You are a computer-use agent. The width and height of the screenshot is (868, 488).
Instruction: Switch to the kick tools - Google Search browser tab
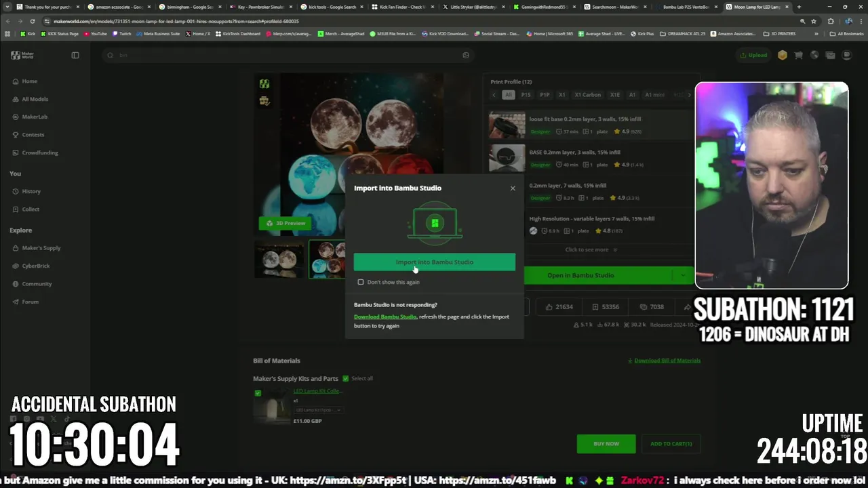tap(332, 7)
